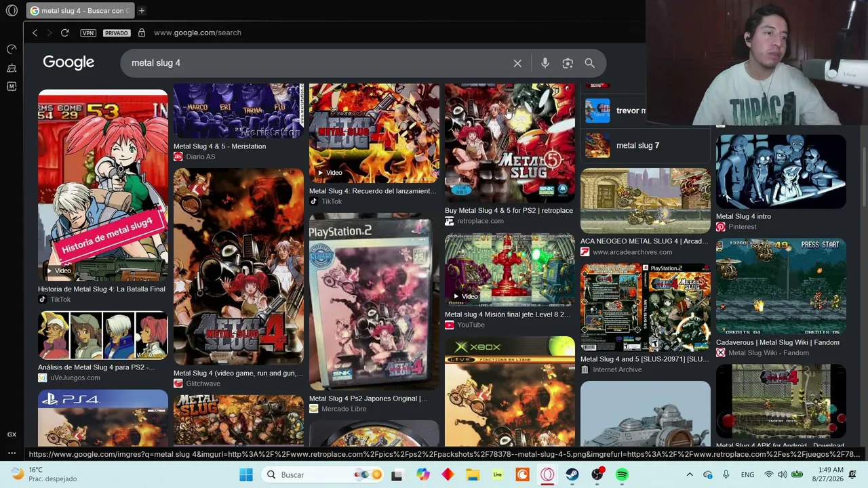The image size is (868, 488).
Task: Open the notification bell in the system tray
Action: pyautogui.click(x=852, y=474)
